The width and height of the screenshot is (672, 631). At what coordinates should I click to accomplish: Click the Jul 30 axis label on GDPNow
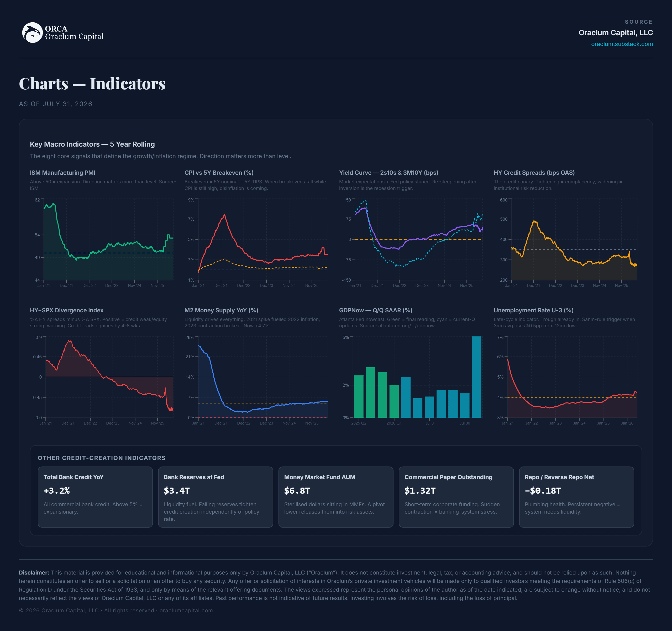coord(464,423)
